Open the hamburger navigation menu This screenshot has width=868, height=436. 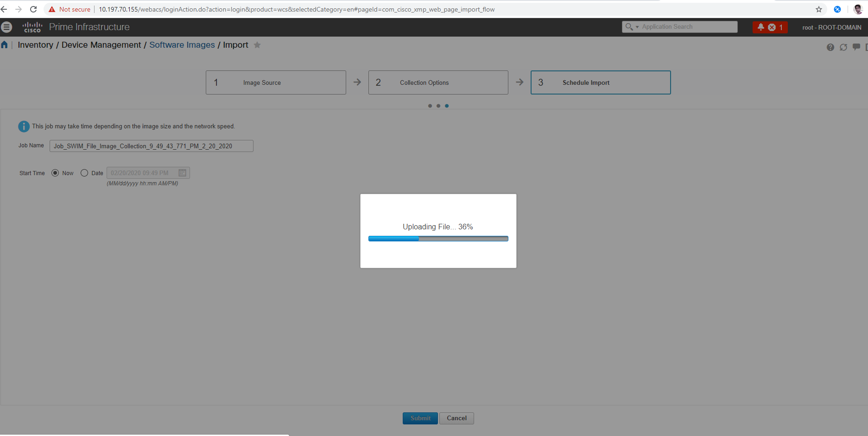click(6, 27)
